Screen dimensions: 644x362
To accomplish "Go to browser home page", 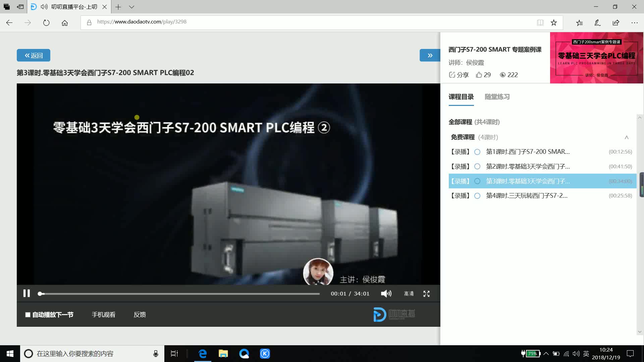I will 65,22.
